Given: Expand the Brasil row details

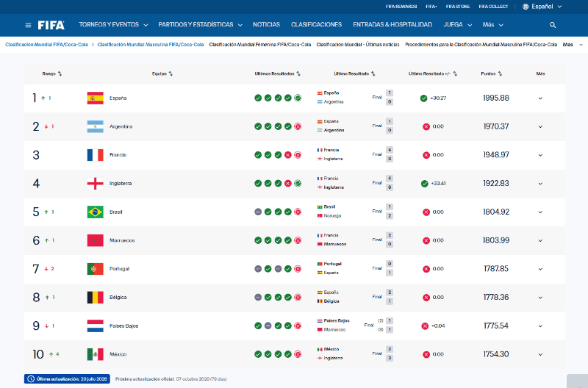Looking at the screenshot, I should [540, 212].
